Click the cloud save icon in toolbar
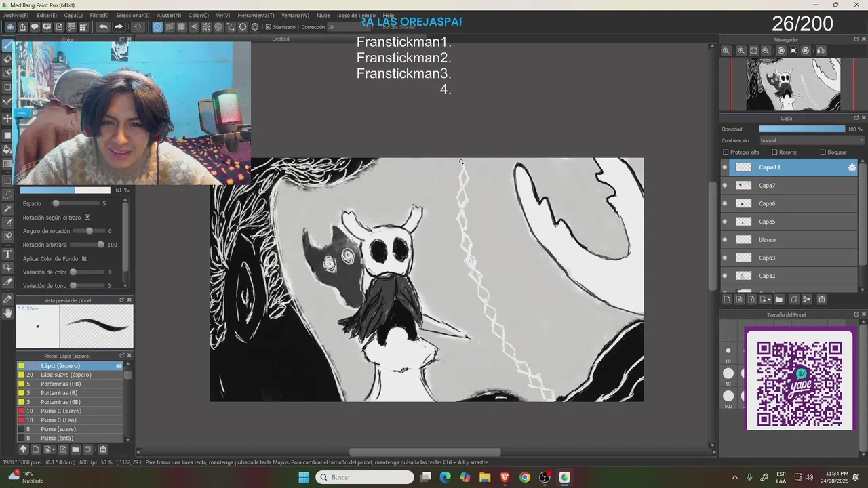The width and height of the screenshot is (868, 488). pyautogui.click(x=10, y=27)
